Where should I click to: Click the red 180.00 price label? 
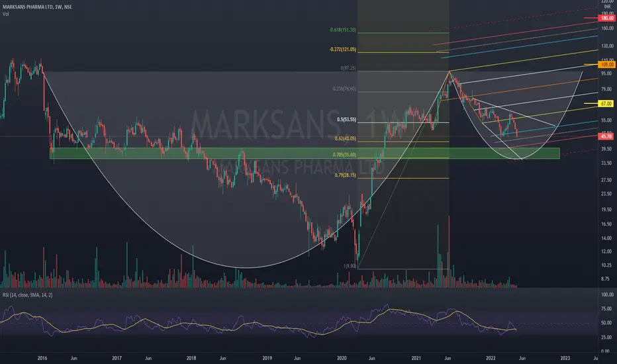tap(607, 18)
